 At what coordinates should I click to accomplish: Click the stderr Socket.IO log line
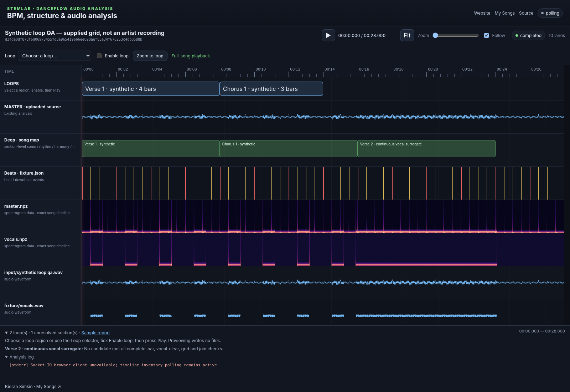coord(114,365)
